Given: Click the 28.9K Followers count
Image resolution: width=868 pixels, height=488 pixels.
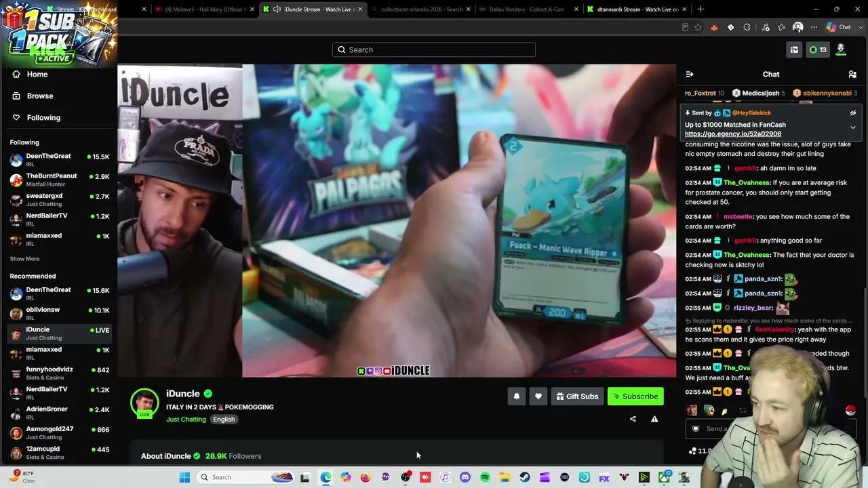Looking at the screenshot, I should point(233,456).
